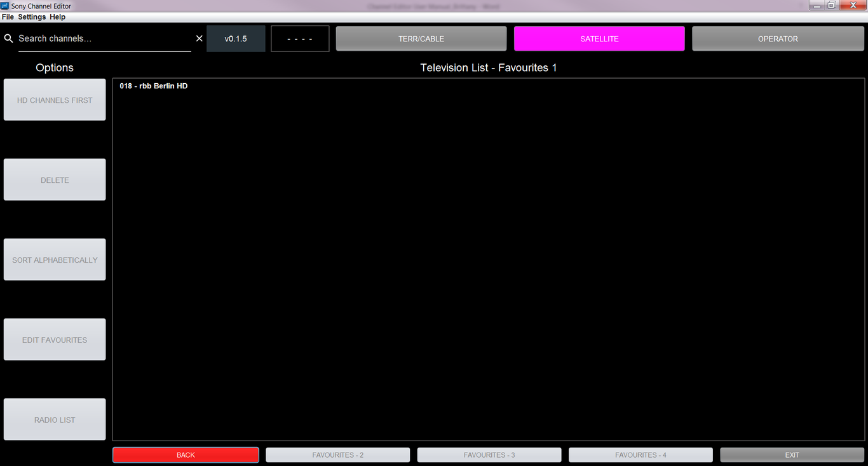Image resolution: width=868 pixels, height=466 pixels.
Task: Open FAVOURITES - 3 list
Action: (x=489, y=455)
